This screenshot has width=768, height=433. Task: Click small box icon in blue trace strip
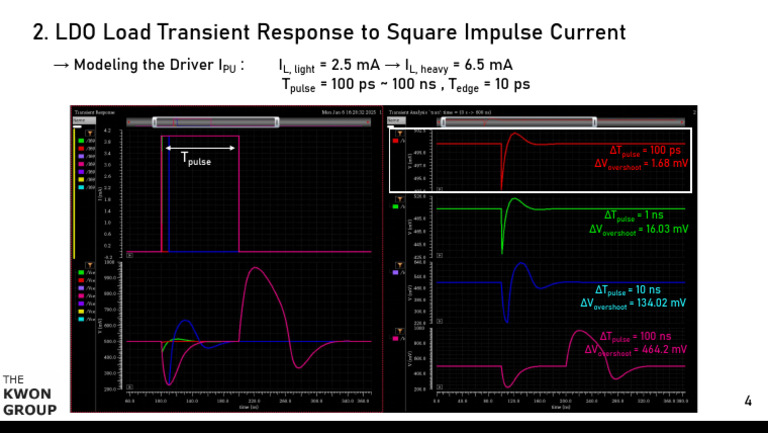pos(439,321)
